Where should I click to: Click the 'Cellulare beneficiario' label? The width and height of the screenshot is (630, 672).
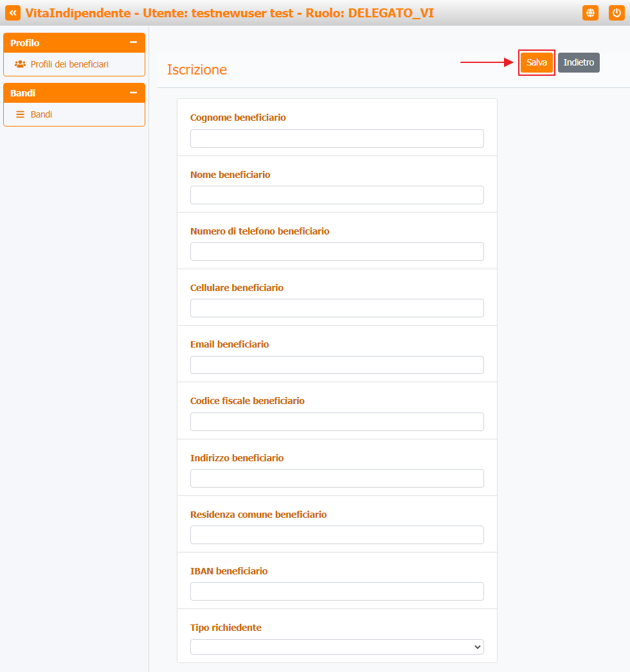click(237, 288)
